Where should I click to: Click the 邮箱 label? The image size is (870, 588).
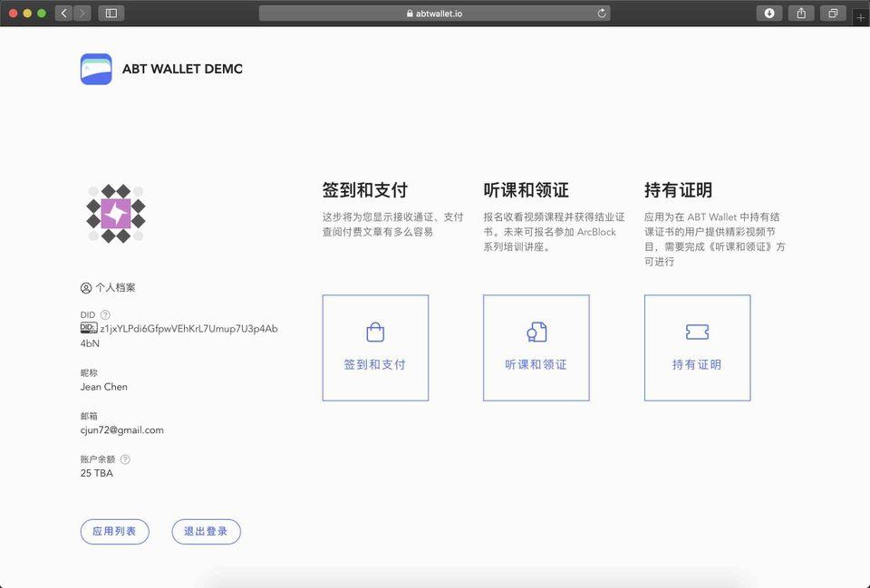pyautogui.click(x=89, y=416)
